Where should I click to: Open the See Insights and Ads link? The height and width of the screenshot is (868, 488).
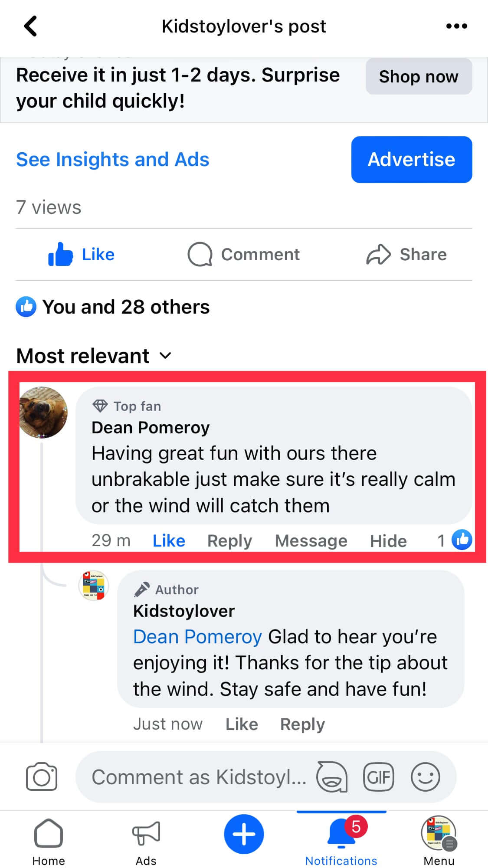tap(112, 159)
